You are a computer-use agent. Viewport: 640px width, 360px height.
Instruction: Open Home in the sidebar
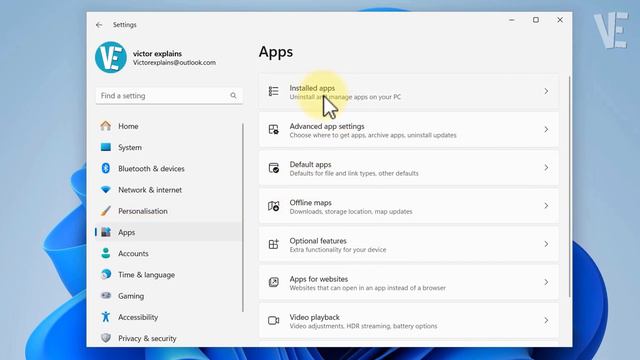coord(128,126)
